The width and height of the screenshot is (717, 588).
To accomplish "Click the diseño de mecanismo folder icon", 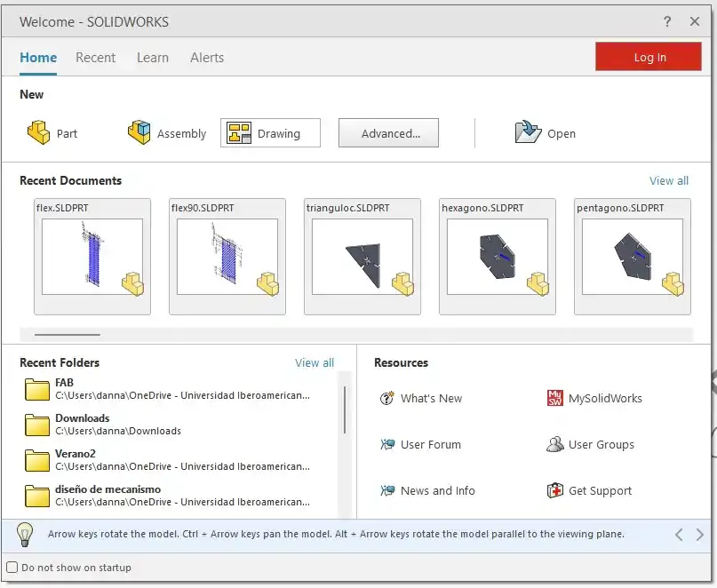I will pos(37,497).
